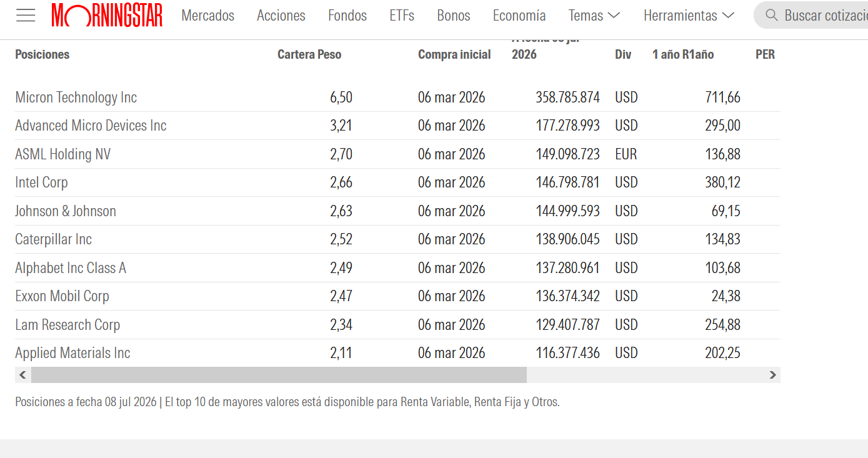This screenshot has width=868, height=458.
Task: Open the Economía section
Action: click(519, 16)
